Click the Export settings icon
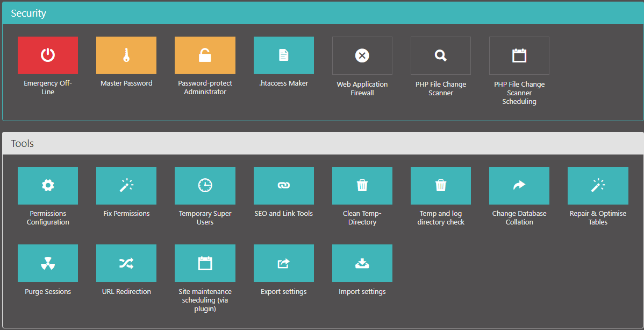 (284, 263)
